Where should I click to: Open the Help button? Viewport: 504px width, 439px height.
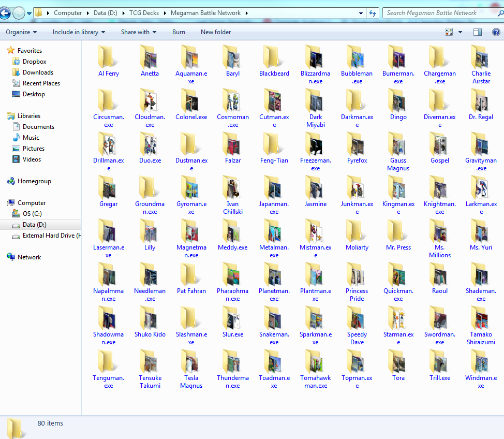tap(496, 32)
